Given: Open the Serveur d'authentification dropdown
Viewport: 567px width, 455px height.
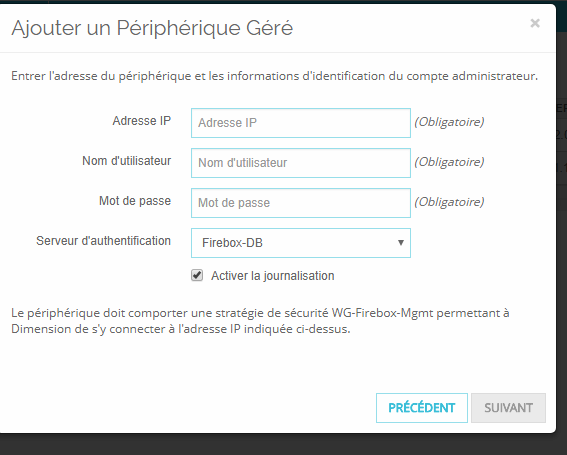Looking at the screenshot, I should pos(300,243).
